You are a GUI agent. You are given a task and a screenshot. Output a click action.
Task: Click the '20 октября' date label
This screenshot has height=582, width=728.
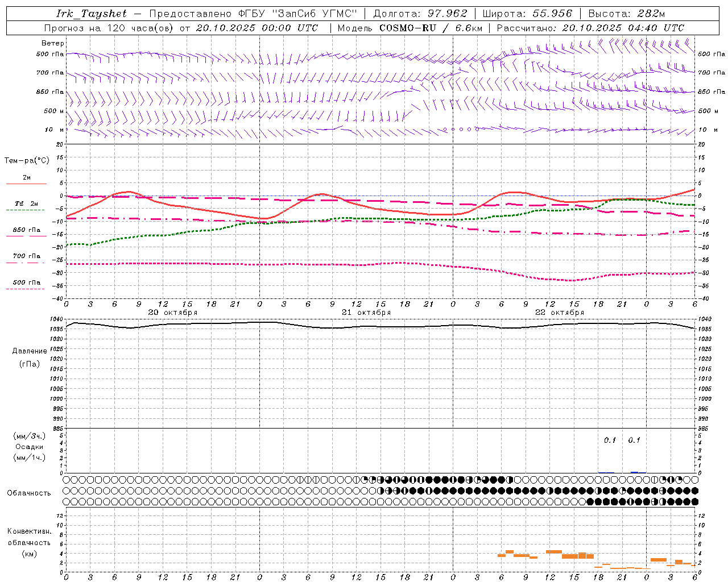click(173, 313)
